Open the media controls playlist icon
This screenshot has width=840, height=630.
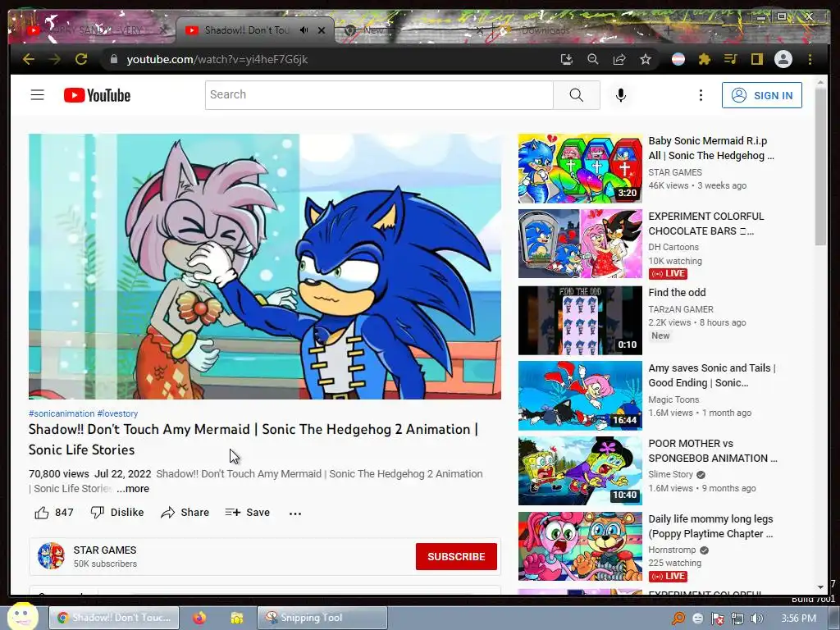pos(731,59)
